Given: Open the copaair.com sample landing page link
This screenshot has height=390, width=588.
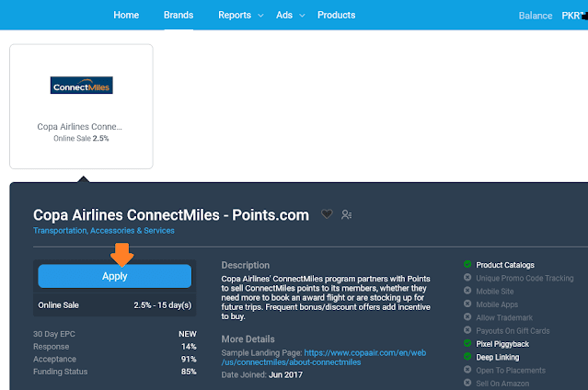Looking at the screenshot, I should click(324, 358).
